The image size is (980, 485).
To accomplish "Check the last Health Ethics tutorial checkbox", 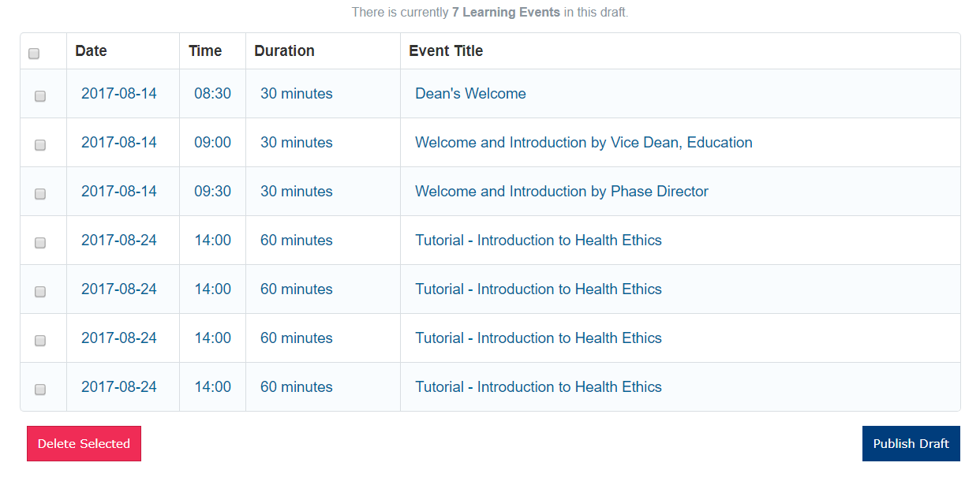I will click(40, 390).
